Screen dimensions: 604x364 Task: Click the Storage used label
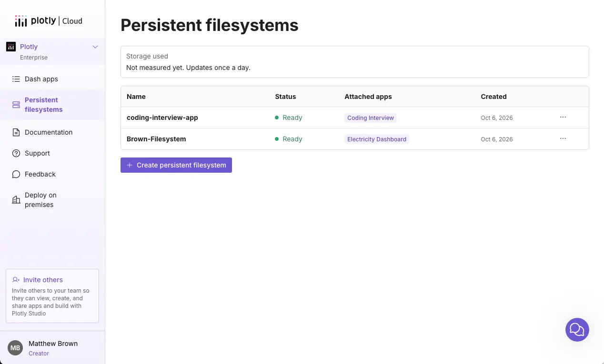click(147, 56)
